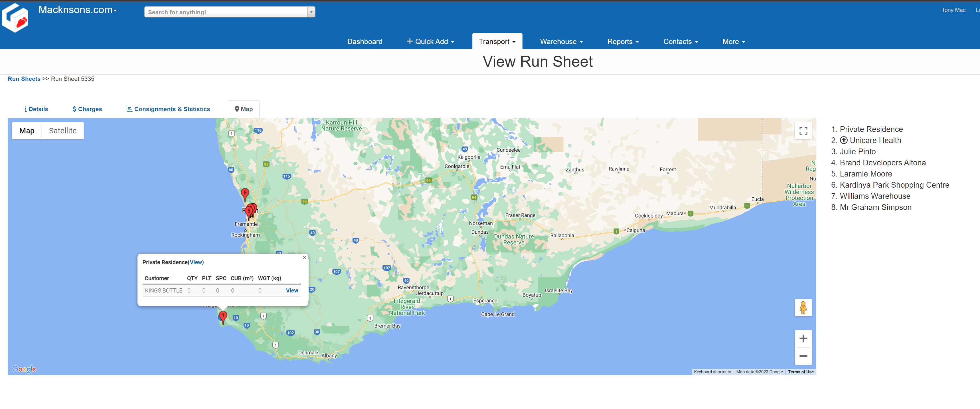Expand the Warehouse dropdown menu
Screen dimensions: 980x409
[561, 41]
